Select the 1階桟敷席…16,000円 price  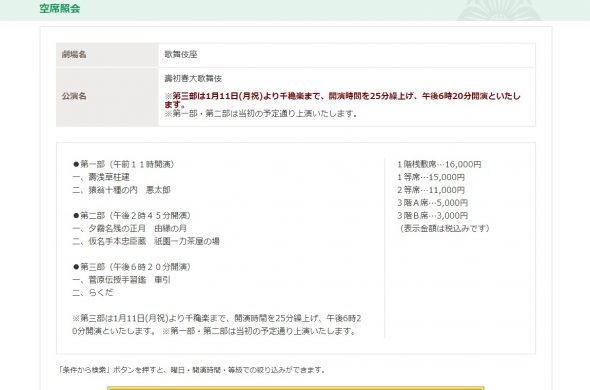click(439, 164)
